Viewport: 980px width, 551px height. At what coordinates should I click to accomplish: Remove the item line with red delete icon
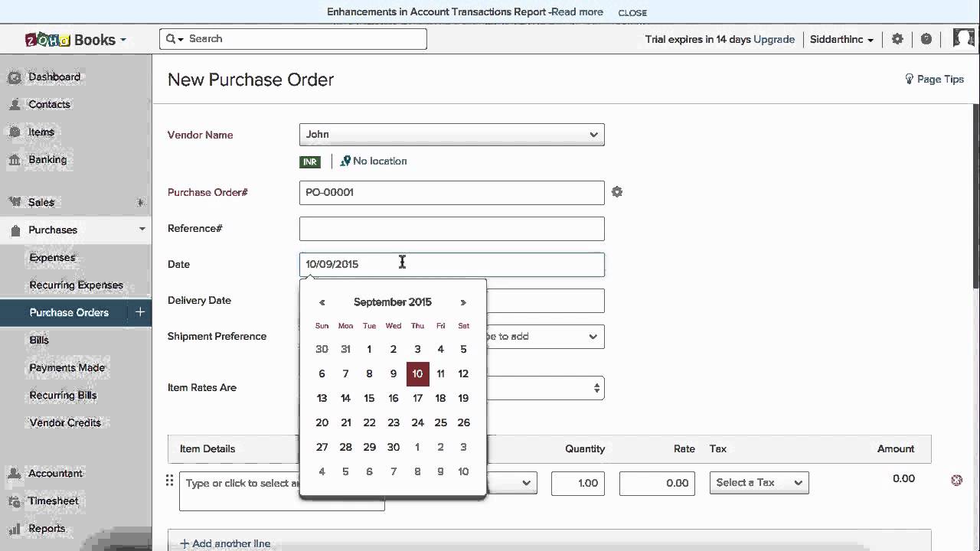(x=956, y=480)
